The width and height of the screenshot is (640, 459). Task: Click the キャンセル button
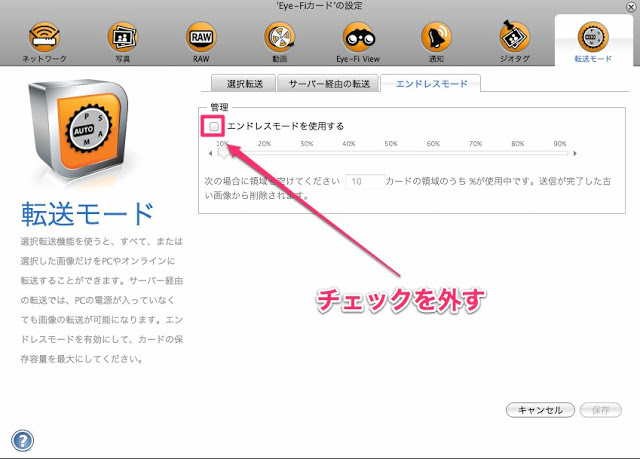click(540, 410)
